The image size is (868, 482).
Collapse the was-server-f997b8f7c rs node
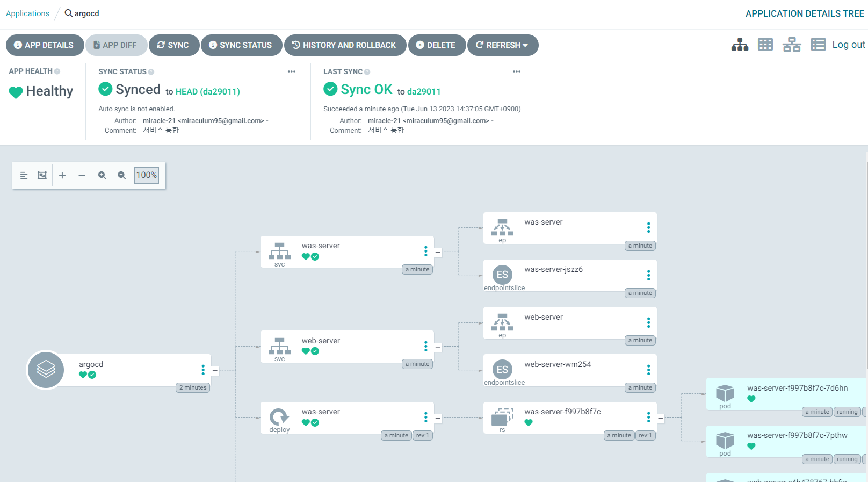tap(661, 418)
